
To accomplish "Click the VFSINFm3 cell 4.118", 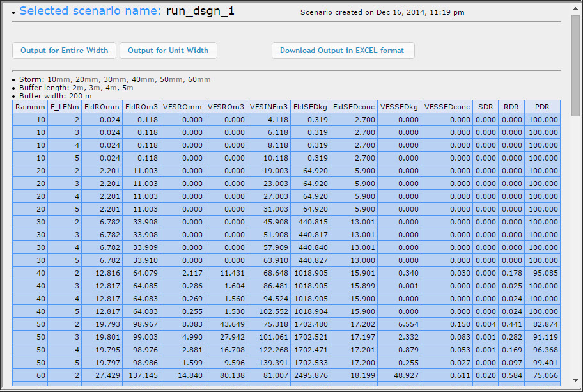I will tap(269, 120).
